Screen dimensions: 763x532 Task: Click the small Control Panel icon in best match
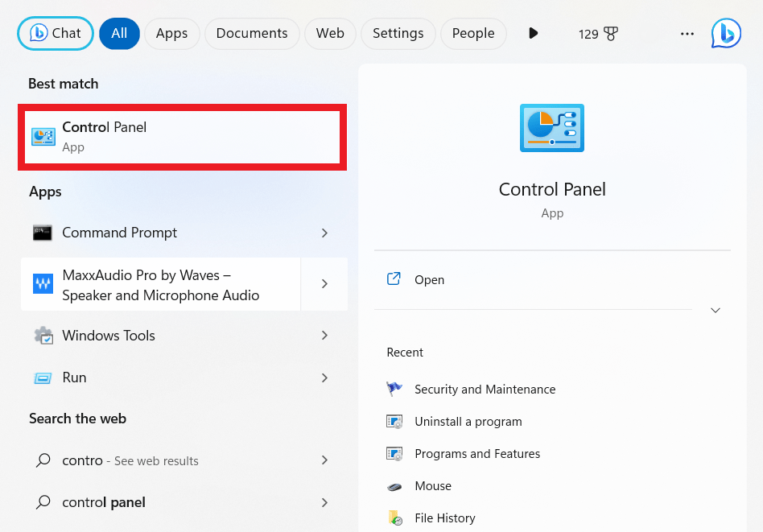[43, 137]
